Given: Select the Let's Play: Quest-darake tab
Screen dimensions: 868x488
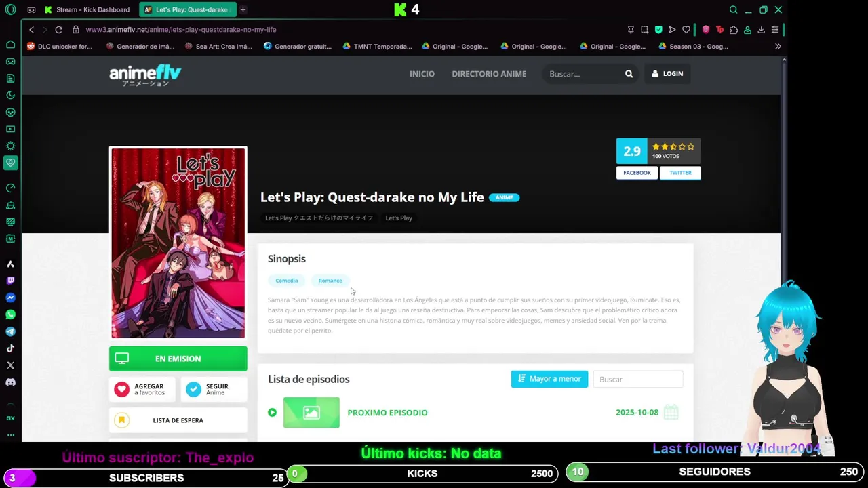Looking at the screenshot, I should coord(187,9).
